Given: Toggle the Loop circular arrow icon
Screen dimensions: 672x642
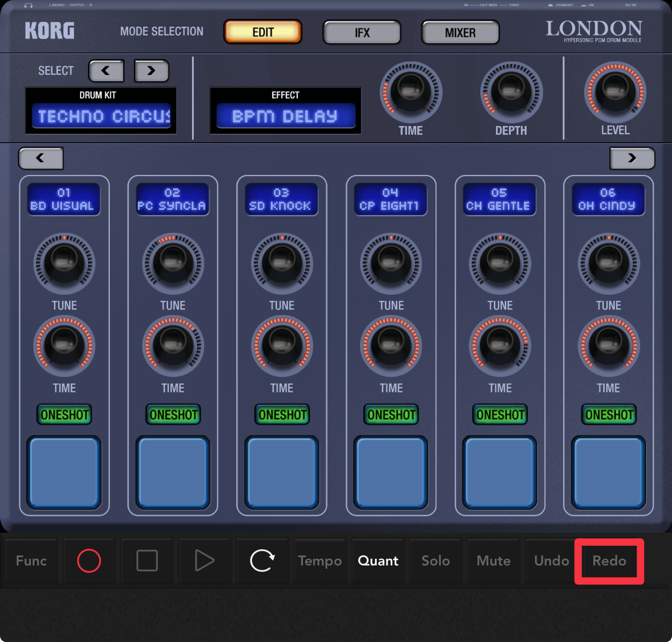Looking at the screenshot, I should 262,561.
